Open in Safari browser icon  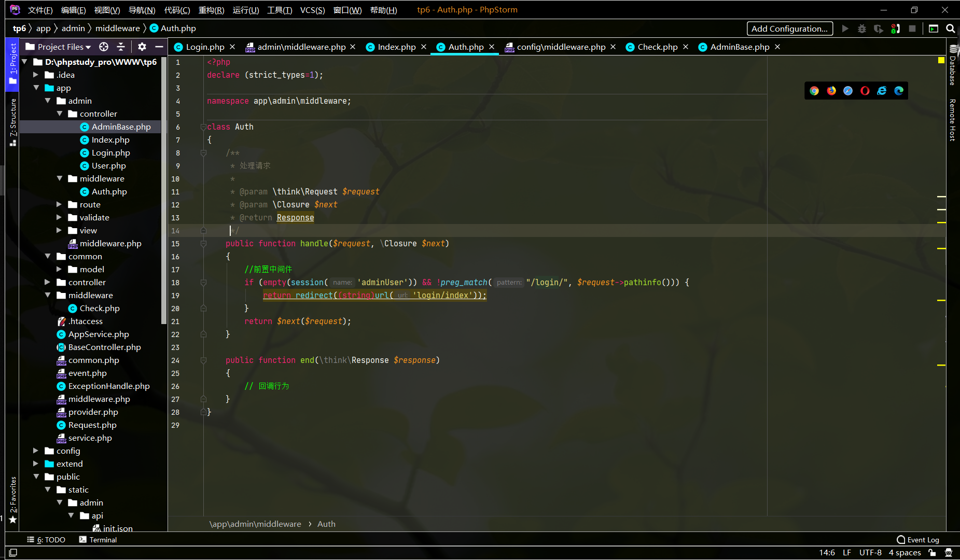tap(848, 91)
